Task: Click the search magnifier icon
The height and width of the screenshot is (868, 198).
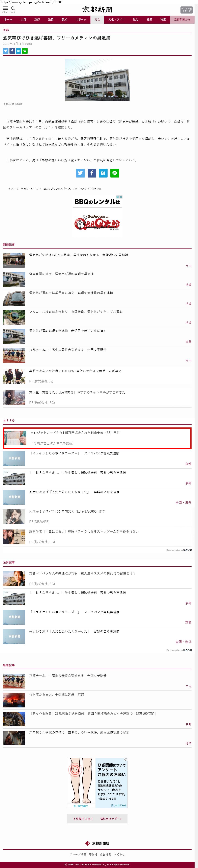Action: (13, 8)
